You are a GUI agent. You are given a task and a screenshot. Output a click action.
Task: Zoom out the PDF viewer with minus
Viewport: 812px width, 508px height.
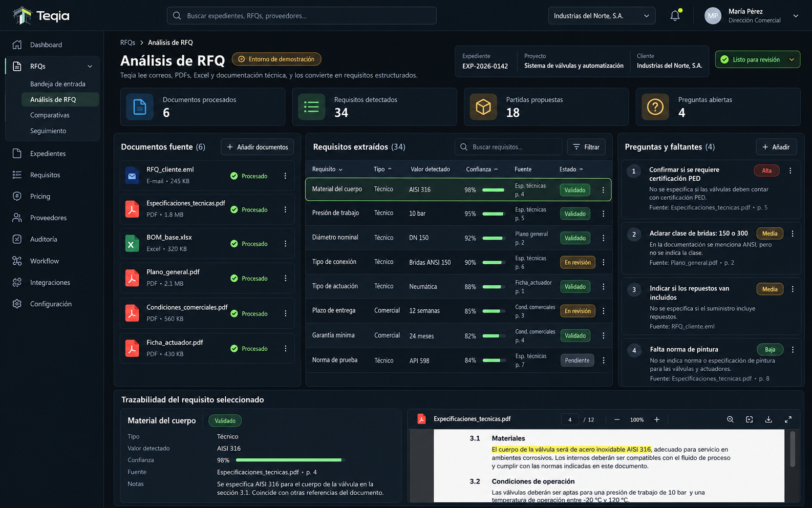[x=617, y=419]
